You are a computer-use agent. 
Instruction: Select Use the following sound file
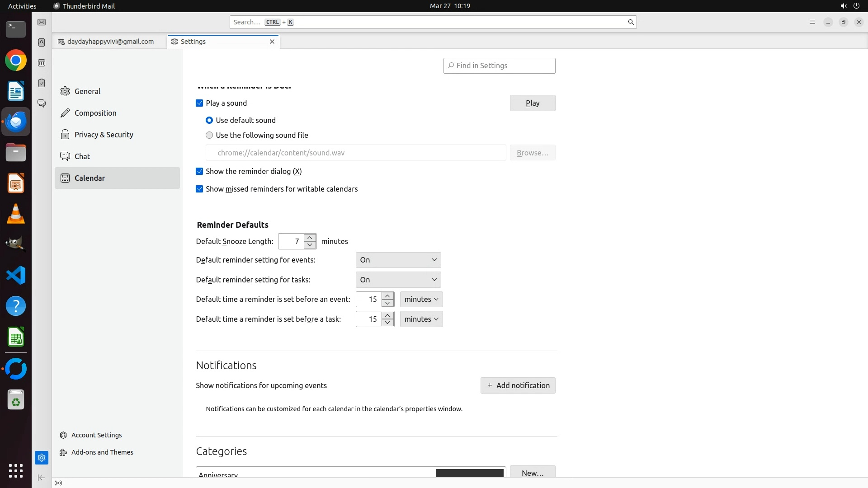click(x=209, y=135)
